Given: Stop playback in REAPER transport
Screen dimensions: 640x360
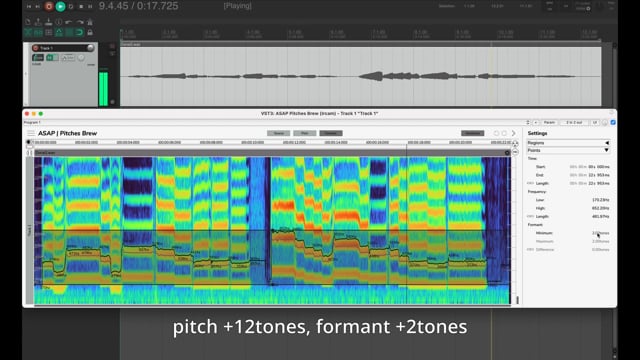Looking at the screenshot, I should 81,7.
